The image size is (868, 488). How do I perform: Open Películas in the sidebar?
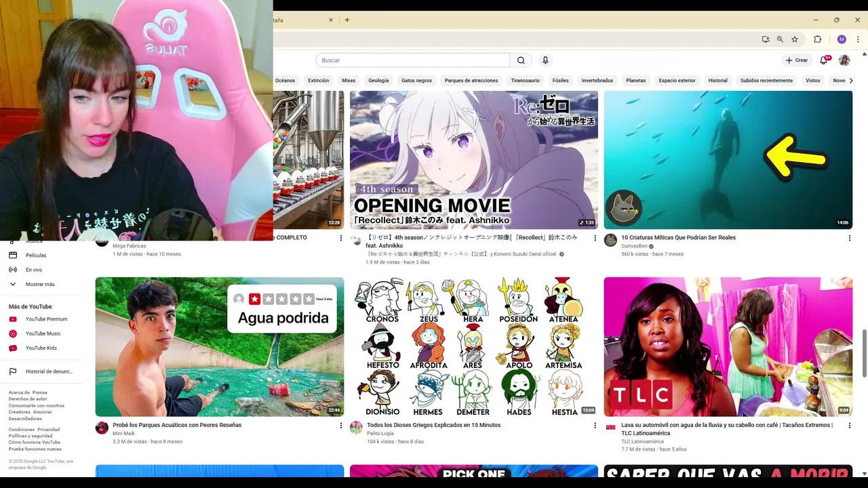coord(36,256)
